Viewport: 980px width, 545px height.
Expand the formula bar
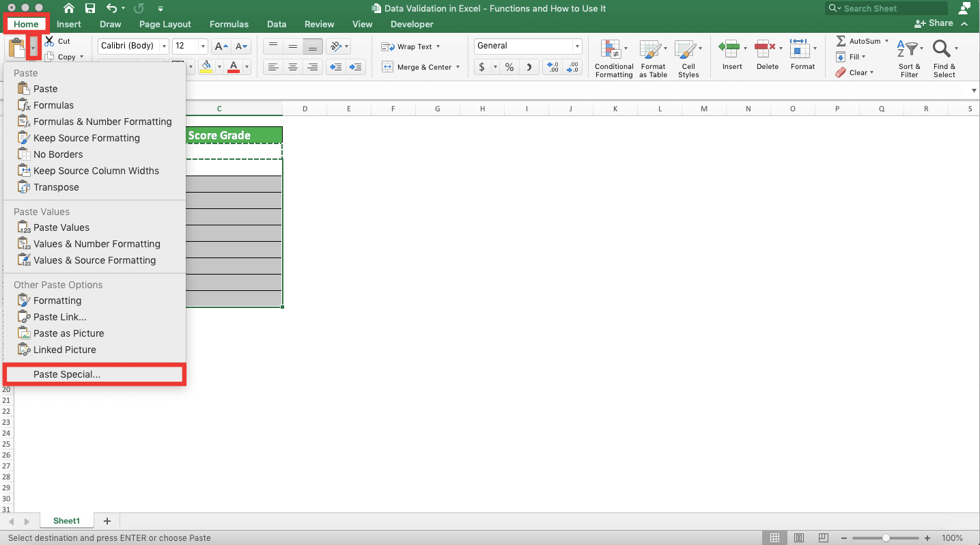click(974, 90)
